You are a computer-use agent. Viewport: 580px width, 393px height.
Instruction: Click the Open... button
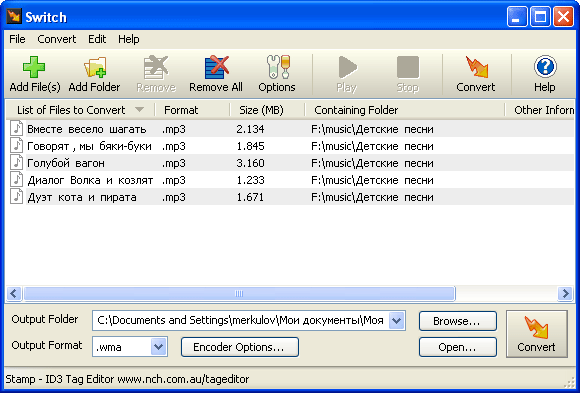pos(458,347)
